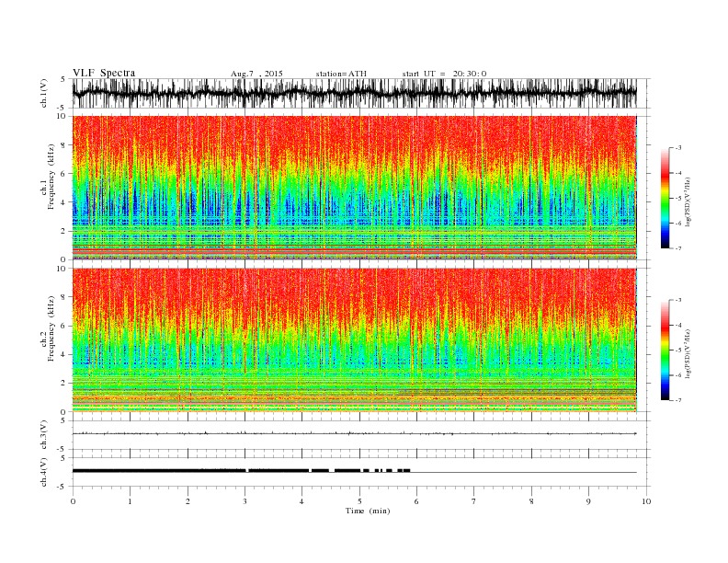The width and height of the screenshot is (728, 563).
Task: Click time axis tick label "10" at axis end
Action: point(646,501)
